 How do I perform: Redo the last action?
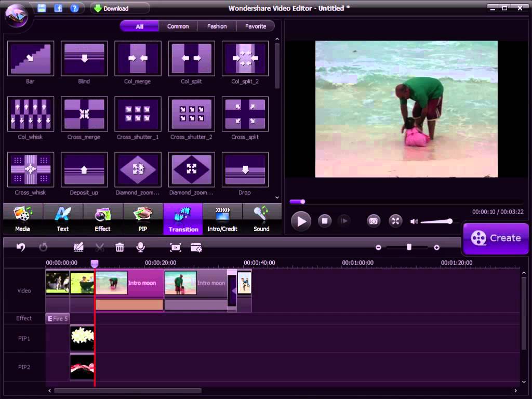click(x=43, y=247)
